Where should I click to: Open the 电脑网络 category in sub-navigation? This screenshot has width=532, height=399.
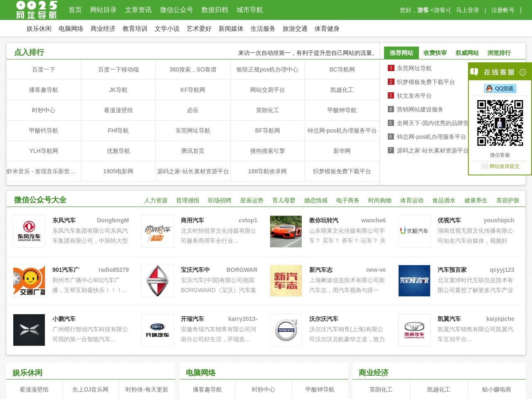point(71,29)
